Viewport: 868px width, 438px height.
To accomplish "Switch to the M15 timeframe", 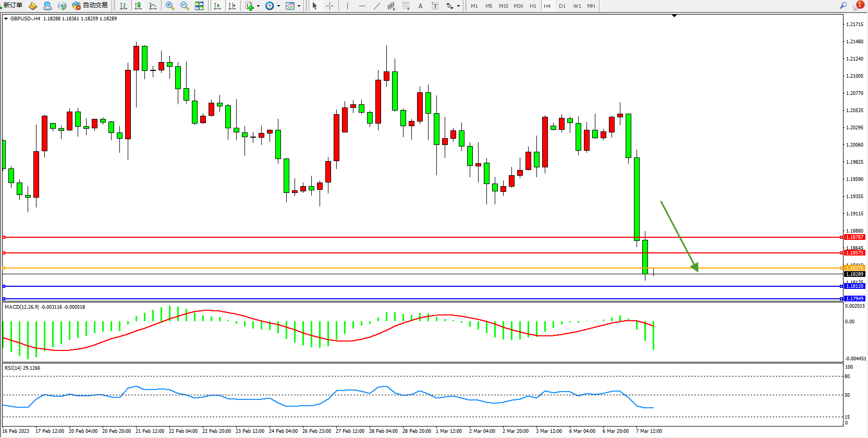I will [x=503, y=6].
